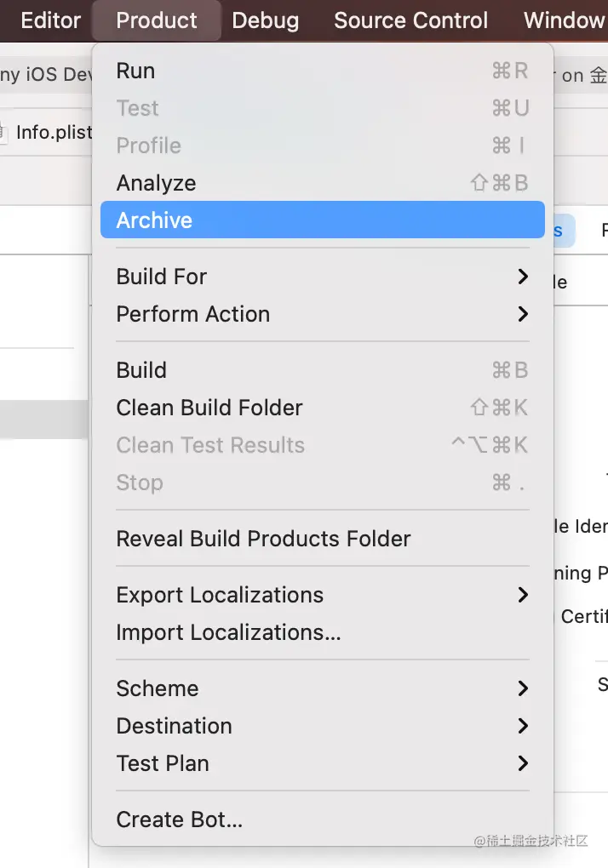Image resolution: width=608 pixels, height=868 pixels.
Task: Expand the Build For submenu arrow
Action: click(523, 277)
